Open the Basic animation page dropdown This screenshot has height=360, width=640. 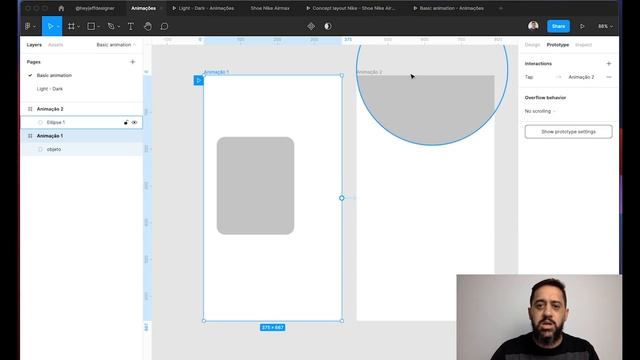pos(116,45)
